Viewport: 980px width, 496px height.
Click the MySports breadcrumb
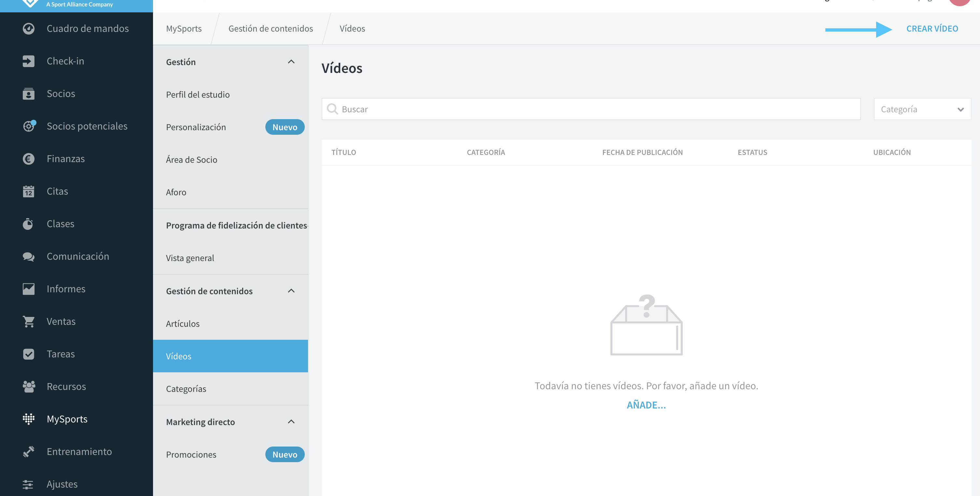click(x=184, y=29)
